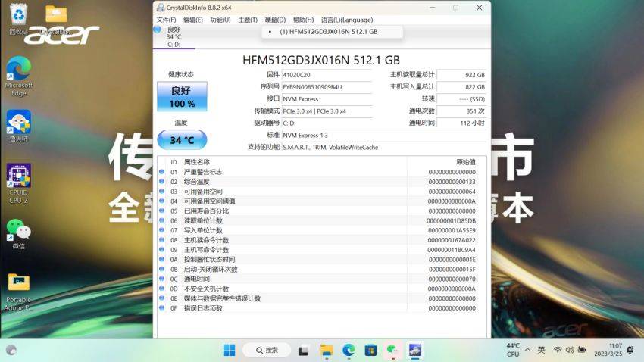The image size is (644, 362).
Task: Open the 文件(F) menu
Action: 166,20
